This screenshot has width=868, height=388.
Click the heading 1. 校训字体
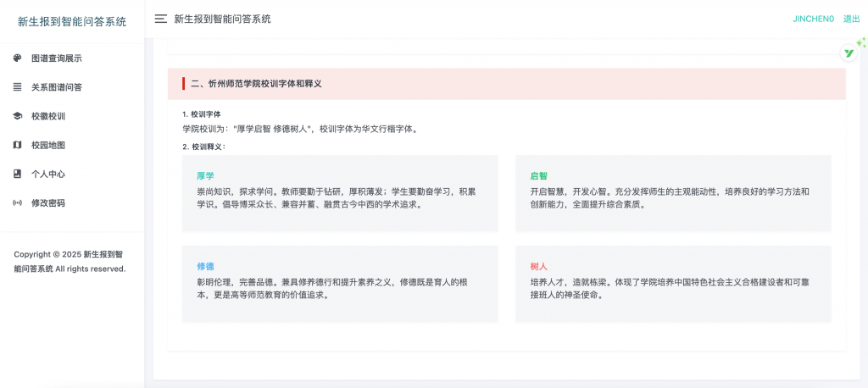202,114
